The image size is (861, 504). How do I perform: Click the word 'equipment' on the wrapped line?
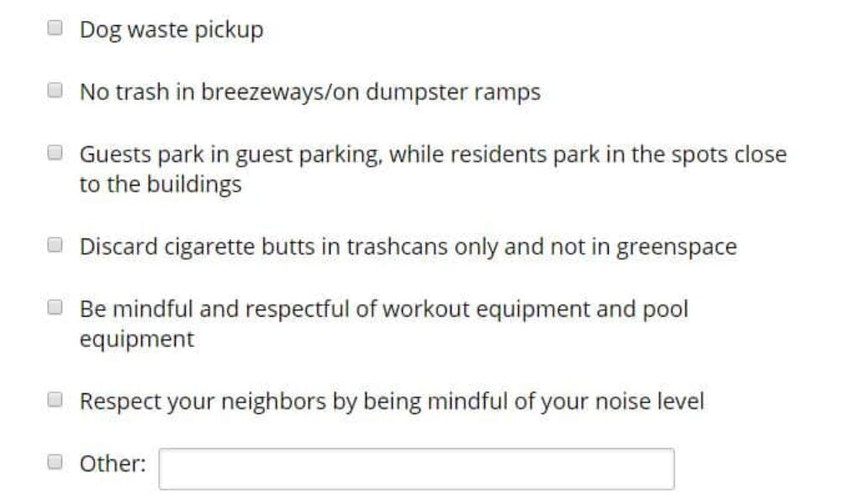click(136, 340)
